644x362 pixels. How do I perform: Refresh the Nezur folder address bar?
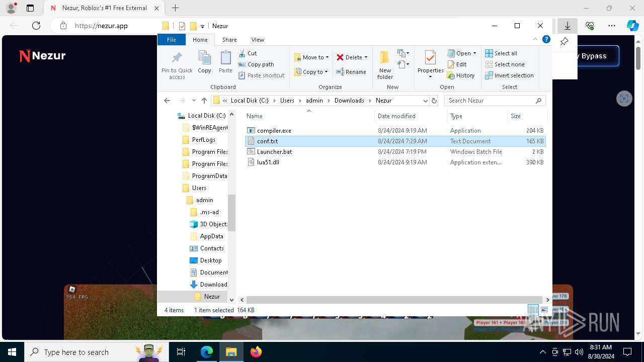click(x=434, y=101)
